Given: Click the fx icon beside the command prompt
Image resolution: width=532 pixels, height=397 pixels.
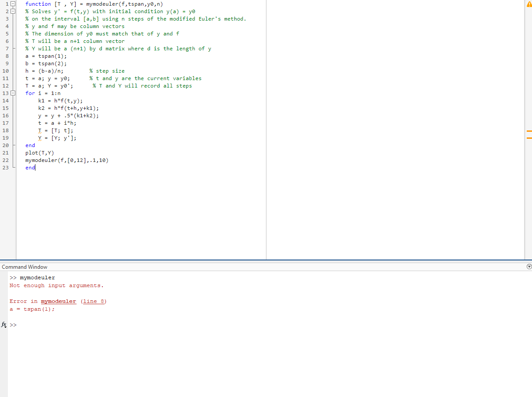Looking at the screenshot, I should 4,325.
